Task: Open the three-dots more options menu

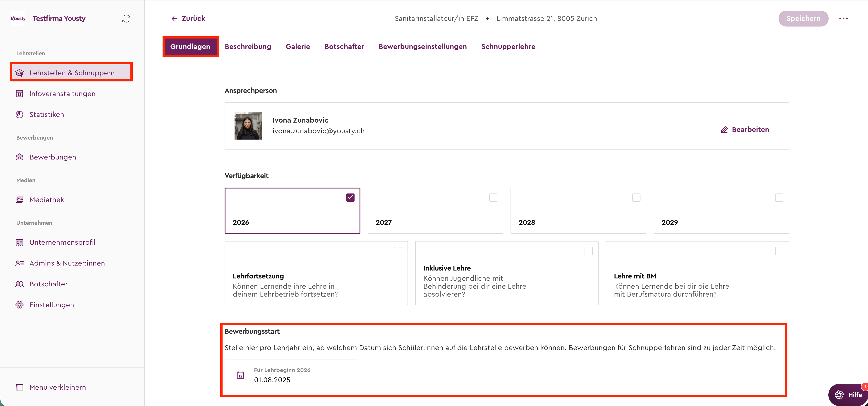Action: [843, 19]
